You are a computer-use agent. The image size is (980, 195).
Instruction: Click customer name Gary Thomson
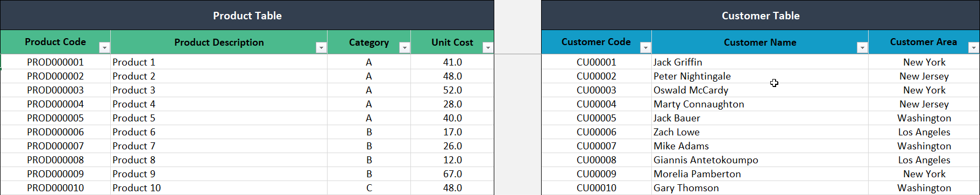[760, 187]
